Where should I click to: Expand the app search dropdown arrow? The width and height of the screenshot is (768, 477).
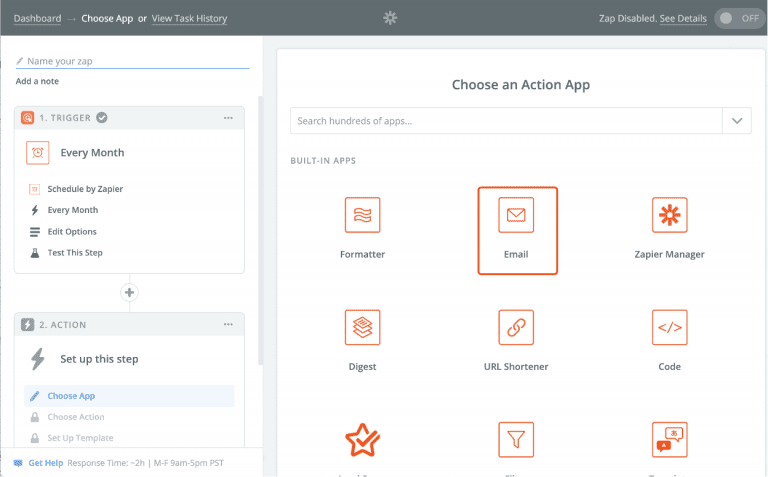(737, 121)
